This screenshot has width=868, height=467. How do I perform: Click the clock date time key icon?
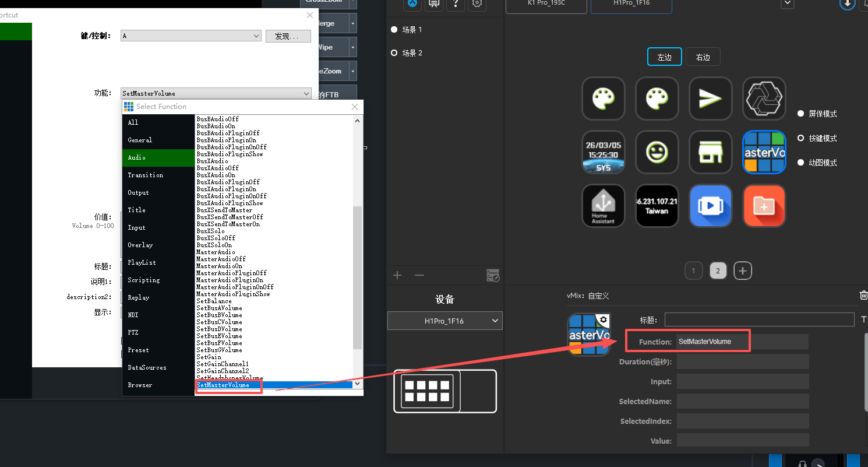pyautogui.click(x=603, y=152)
